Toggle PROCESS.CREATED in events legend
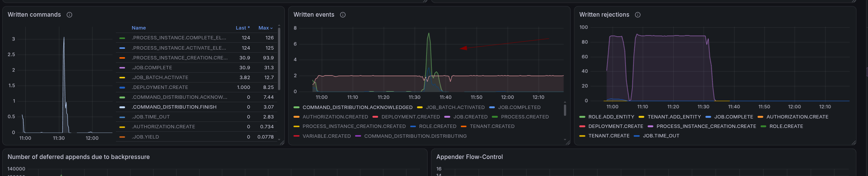 525,117
